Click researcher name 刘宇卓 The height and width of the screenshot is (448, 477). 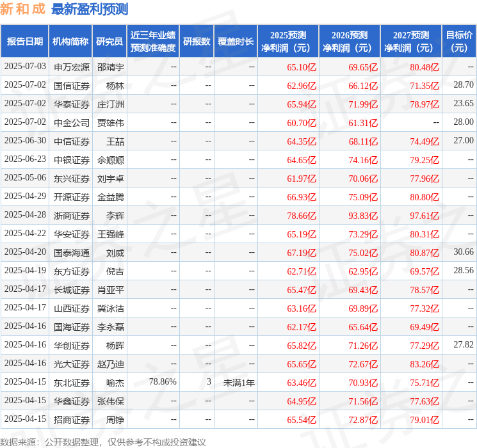(x=111, y=179)
